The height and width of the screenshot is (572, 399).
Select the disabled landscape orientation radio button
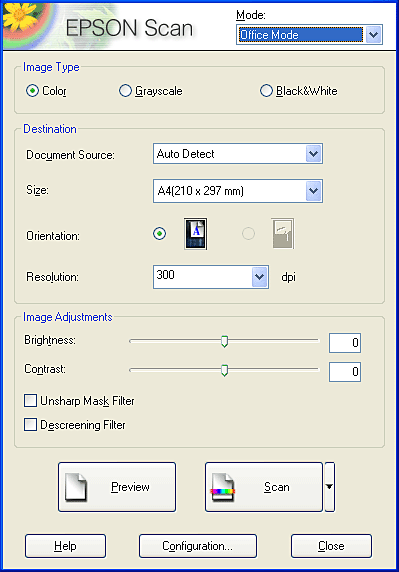click(248, 233)
